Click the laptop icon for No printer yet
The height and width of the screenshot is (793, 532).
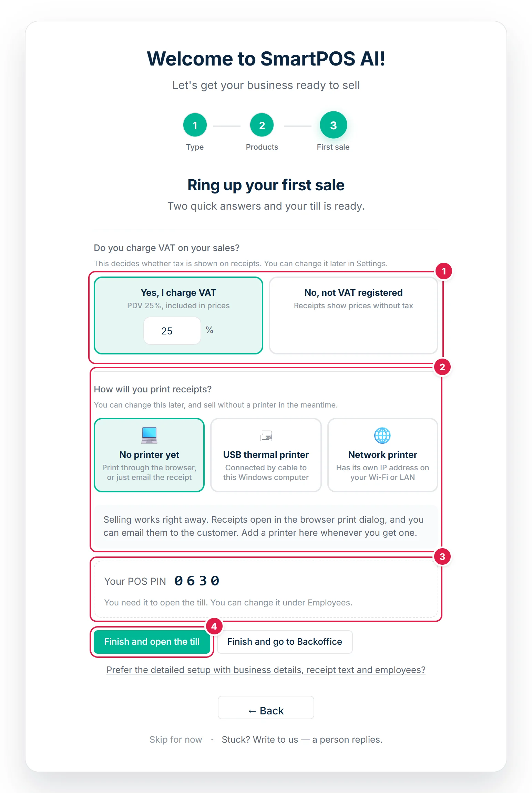(149, 435)
